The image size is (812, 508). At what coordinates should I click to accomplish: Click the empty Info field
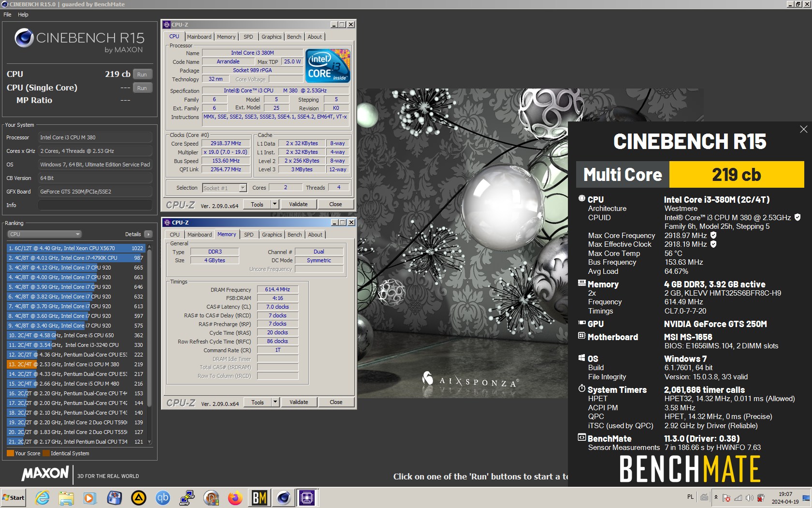click(95, 205)
